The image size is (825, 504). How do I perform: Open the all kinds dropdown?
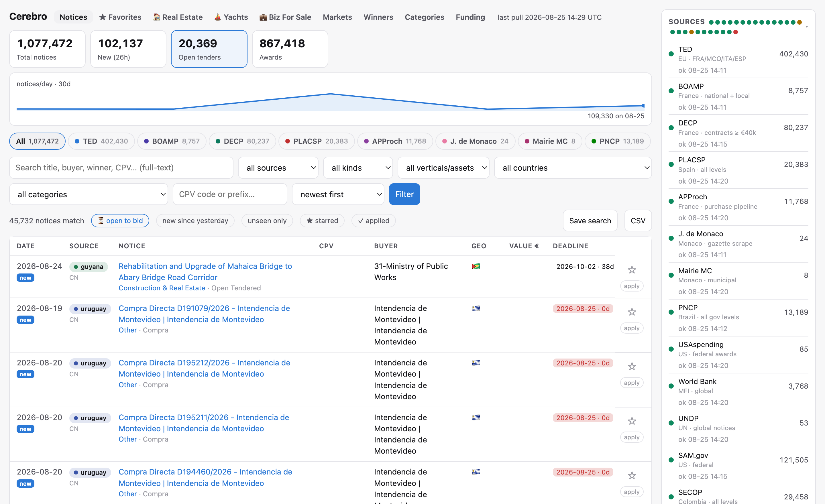pos(358,168)
